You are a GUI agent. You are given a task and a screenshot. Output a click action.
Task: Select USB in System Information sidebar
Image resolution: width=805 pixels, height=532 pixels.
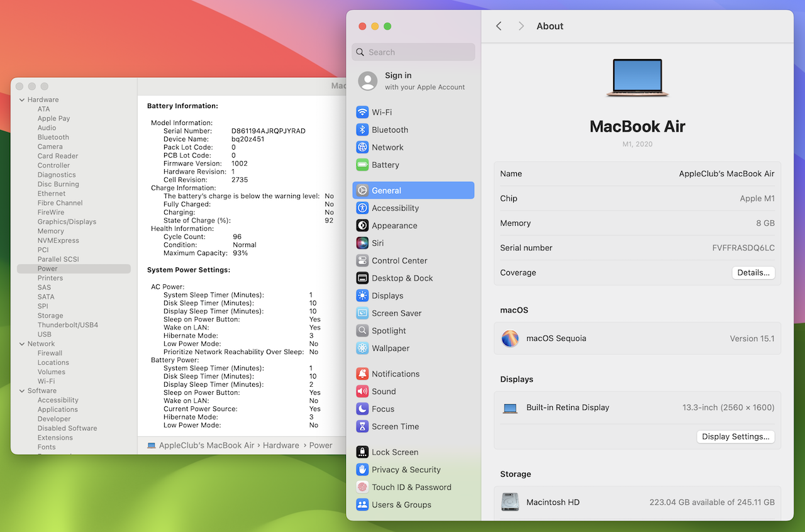click(x=45, y=335)
